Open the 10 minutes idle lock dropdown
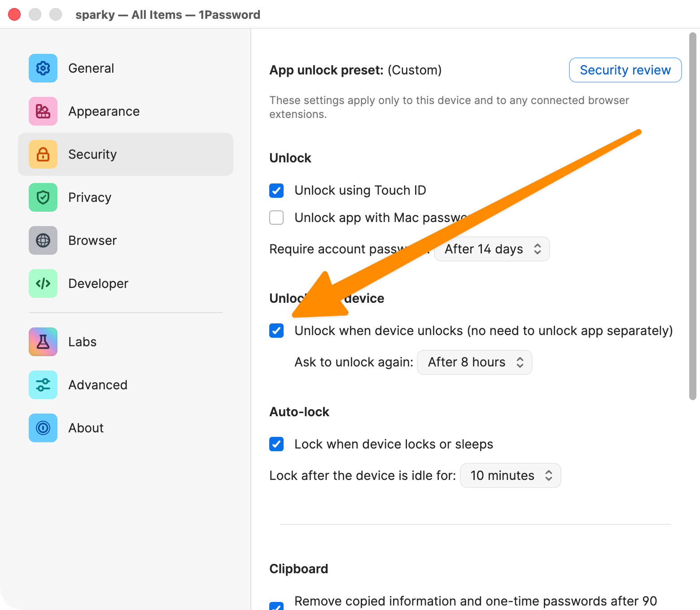This screenshot has height=610, width=700. pos(510,475)
